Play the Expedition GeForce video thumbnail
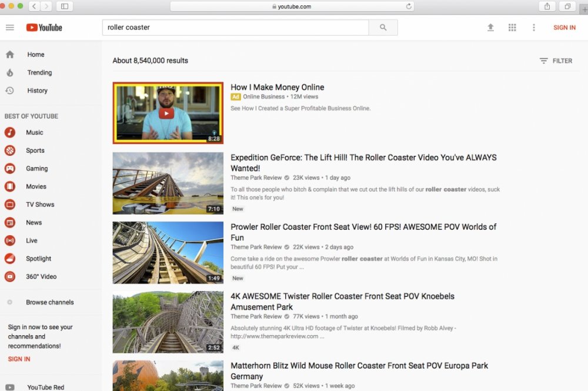Screen dimensions: 588x391 pyautogui.click(x=168, y=183)
